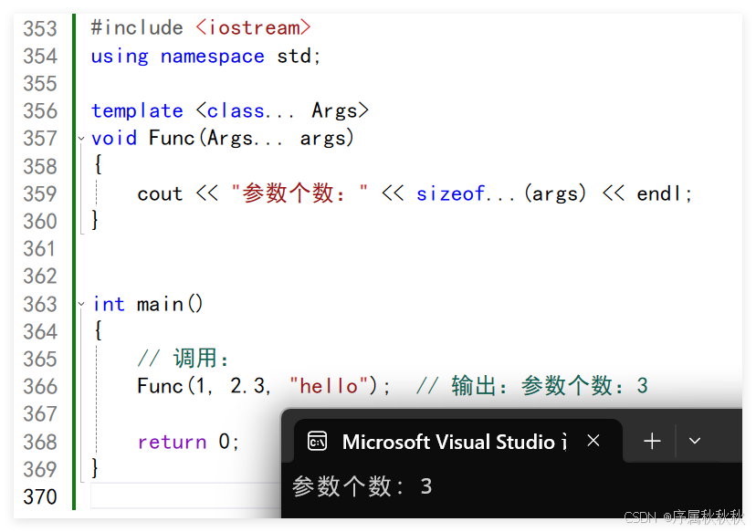Click the #include <iostream> line

click(201, 27)
